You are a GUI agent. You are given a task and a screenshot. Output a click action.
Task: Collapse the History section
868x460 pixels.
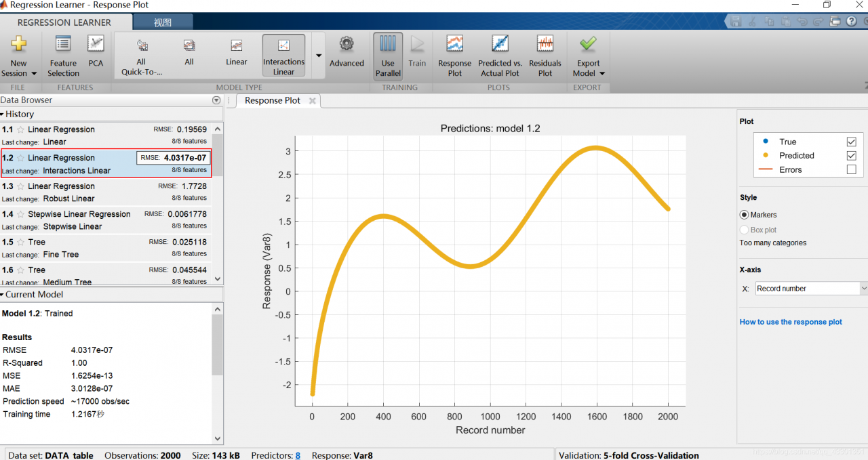[x=3, y=114]
